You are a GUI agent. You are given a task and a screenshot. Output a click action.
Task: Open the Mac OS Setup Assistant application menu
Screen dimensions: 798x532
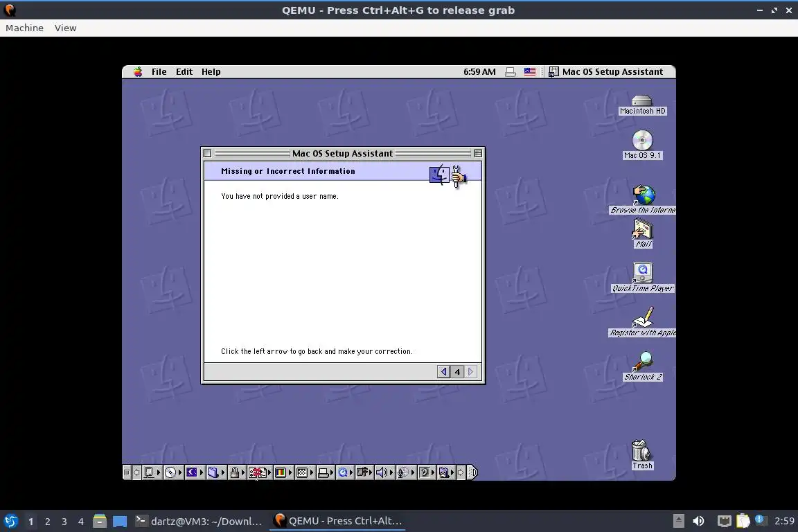coord(605,72)
